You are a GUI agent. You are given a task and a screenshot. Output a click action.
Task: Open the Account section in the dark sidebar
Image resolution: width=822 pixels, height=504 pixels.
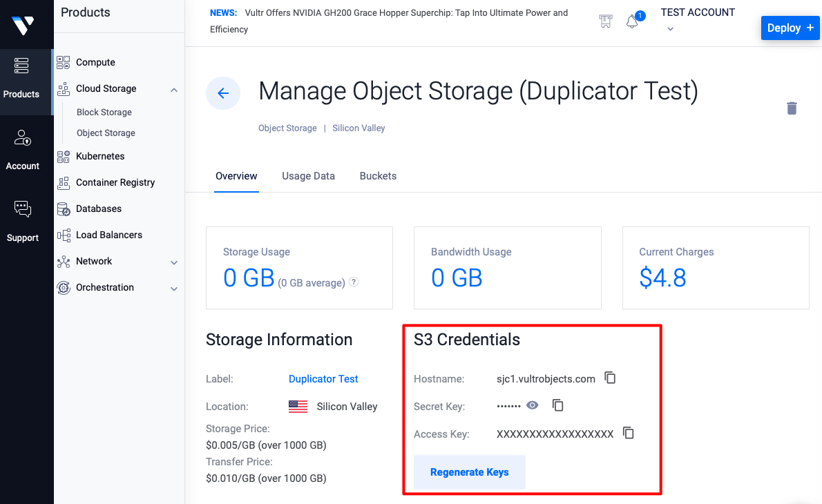23,151
